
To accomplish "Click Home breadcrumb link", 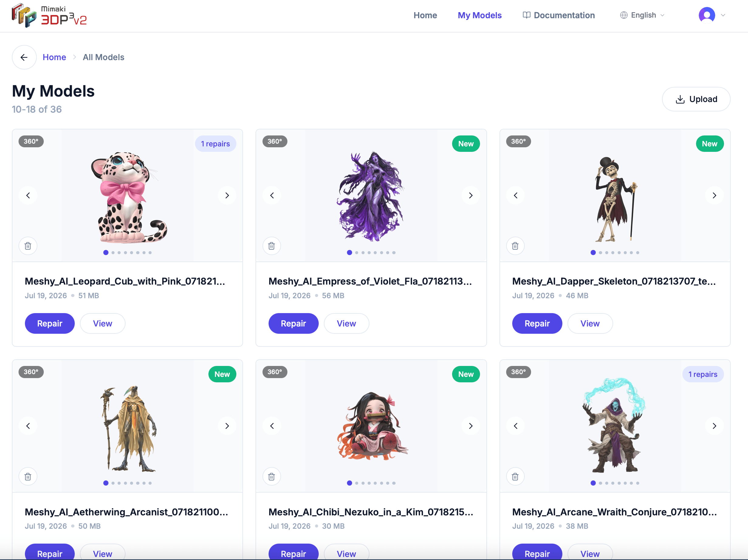I will pos(54,57).
